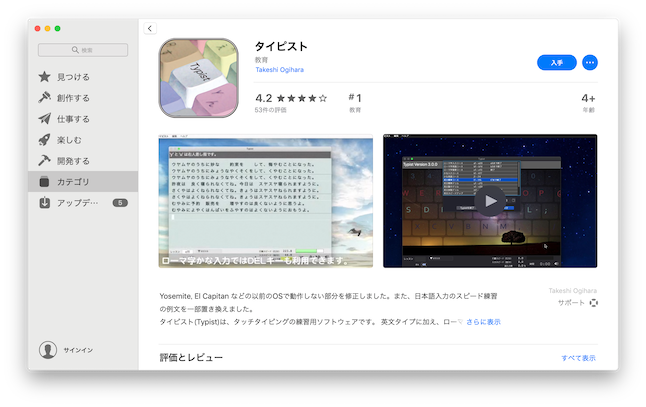The height and width of the screenshot is (407, 646).
Task: Click the magnifying glass search icon
Action: pyautogui.click(x=75, y=50)
